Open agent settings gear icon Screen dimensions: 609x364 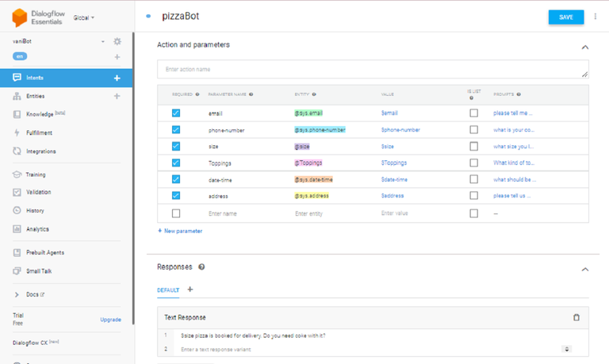117,41
